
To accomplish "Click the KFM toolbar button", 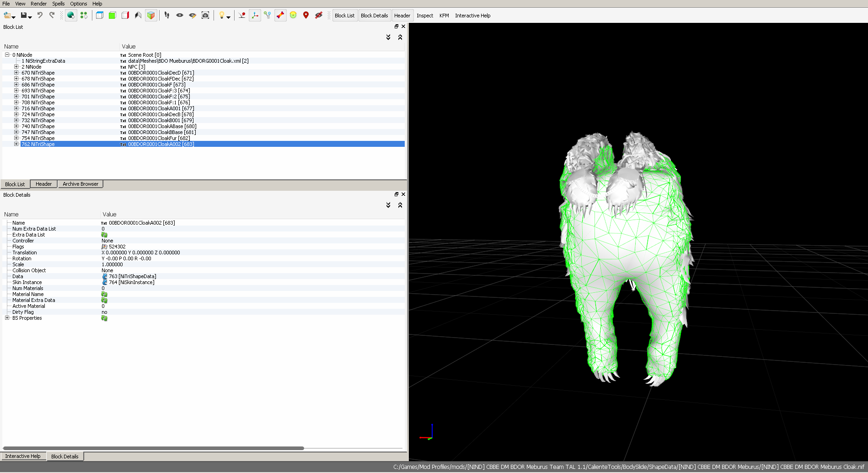I will pyautogui.click(x=444, y=16).
